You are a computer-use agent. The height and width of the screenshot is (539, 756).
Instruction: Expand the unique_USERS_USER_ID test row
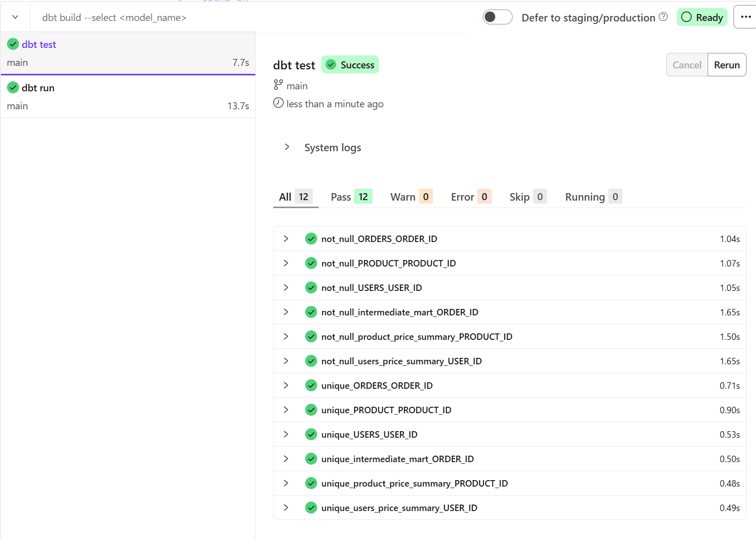coord(286,434)
